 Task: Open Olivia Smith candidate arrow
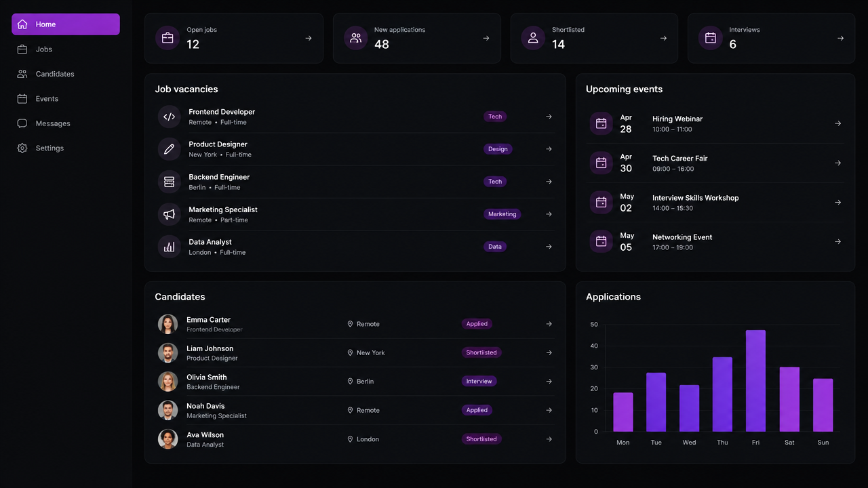pos(549,382)
